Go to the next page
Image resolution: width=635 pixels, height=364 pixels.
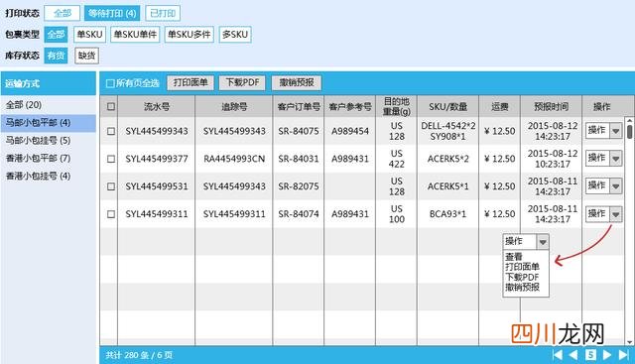pyautogui.click(x=606, y=355)
